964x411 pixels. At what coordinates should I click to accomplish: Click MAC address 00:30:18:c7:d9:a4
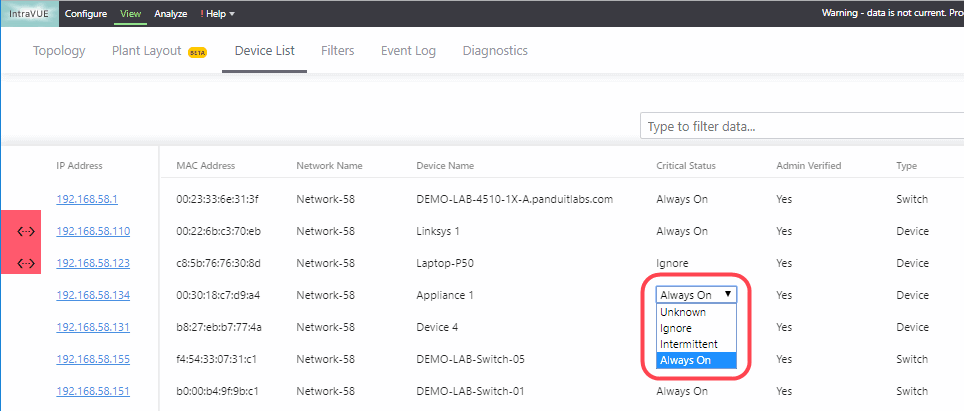click(218, 295)
